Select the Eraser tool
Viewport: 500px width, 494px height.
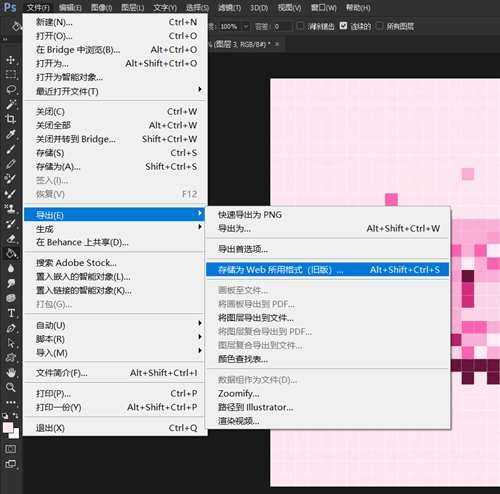pos(11,238)
